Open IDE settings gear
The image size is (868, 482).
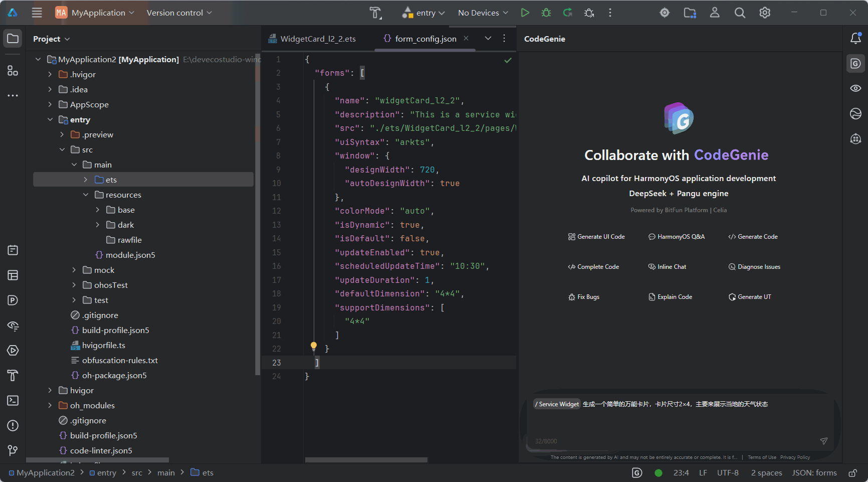click(765, 13)
